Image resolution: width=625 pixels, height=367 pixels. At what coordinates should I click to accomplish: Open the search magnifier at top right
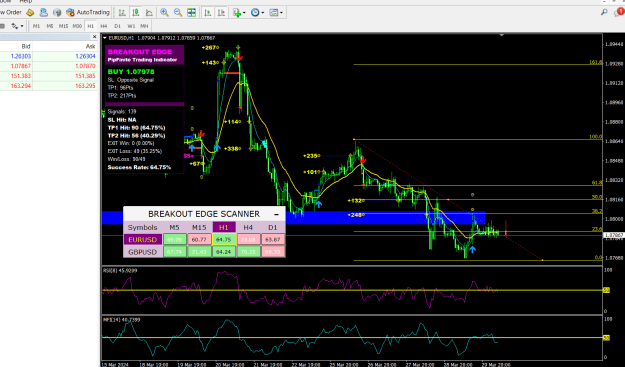pyautogui.click(x=604, y=12)
